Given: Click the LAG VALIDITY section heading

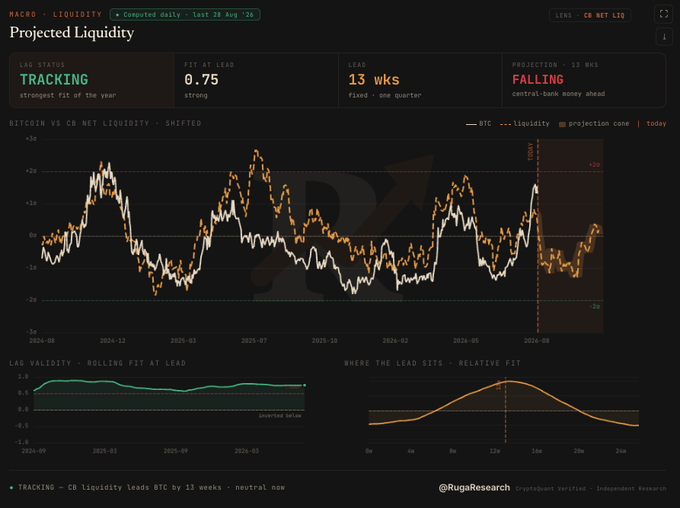Looking at the screenshot, I should tap(98, 363).
